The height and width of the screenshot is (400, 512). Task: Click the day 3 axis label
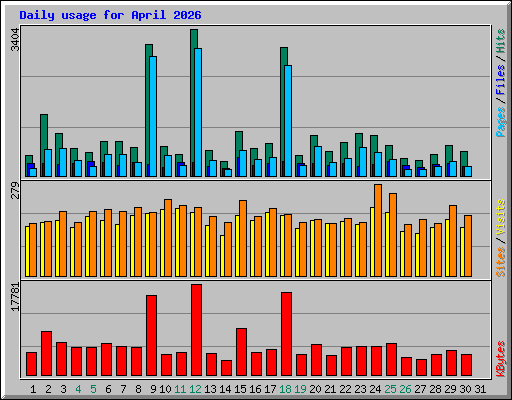(63, 389)
